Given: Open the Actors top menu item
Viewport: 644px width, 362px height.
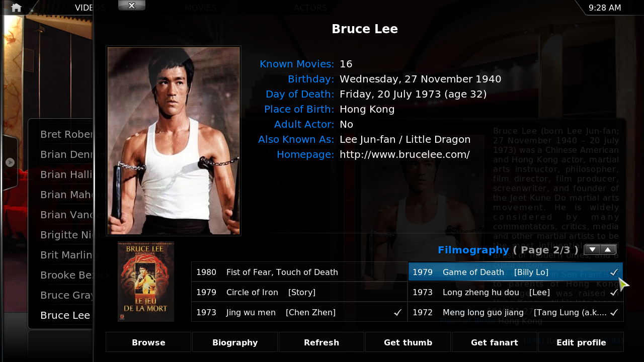Looking at the screenshot, I should [310, 8].
